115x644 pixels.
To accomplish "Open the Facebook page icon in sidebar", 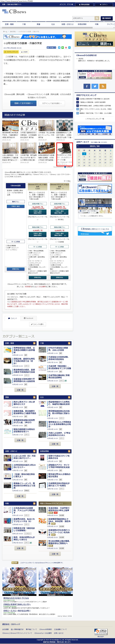I will (87, 86).
